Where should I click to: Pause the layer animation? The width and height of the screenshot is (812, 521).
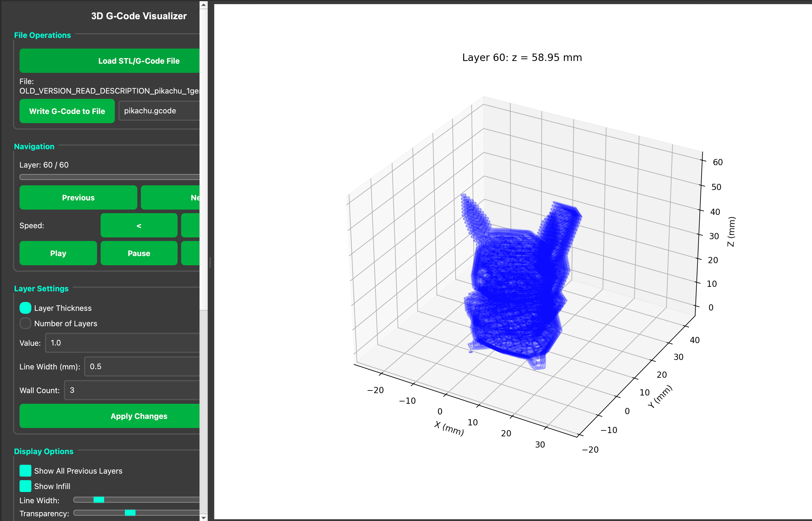pyautogui.click(x=139, y=253)
